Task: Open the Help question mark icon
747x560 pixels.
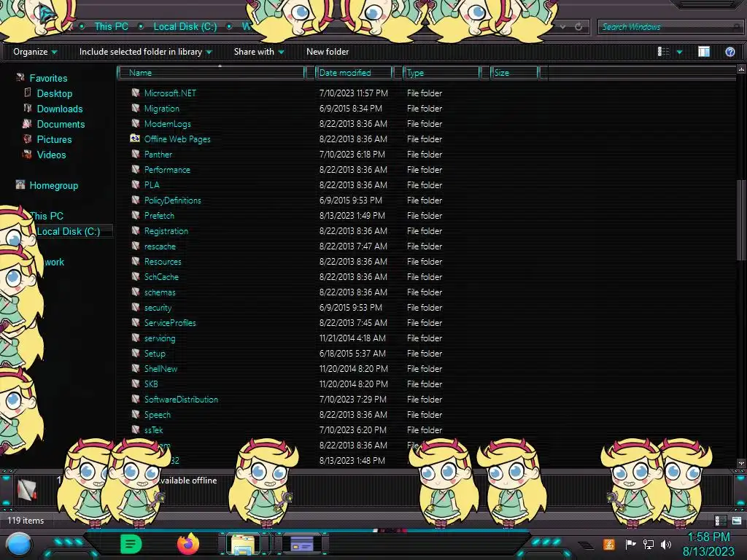Action: pos(729,52)
